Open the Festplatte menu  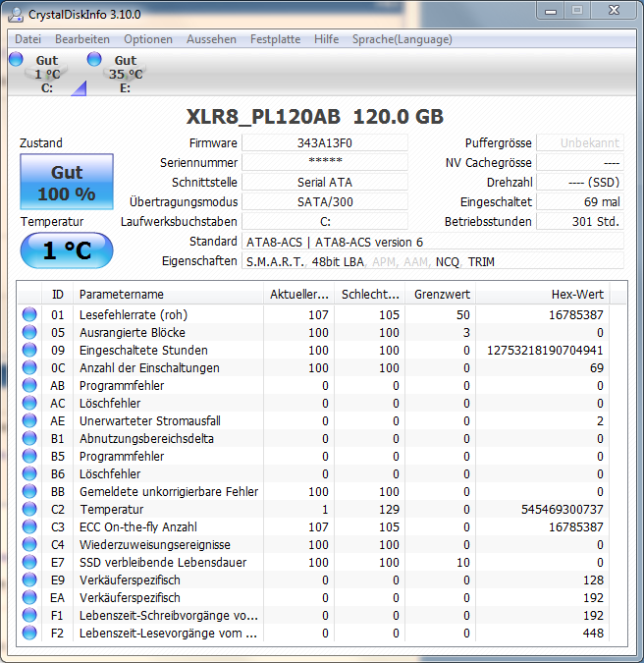coord(275,39)
